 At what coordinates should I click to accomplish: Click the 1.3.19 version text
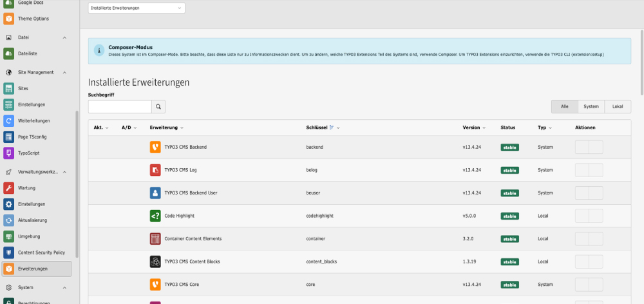coord(469,261)
